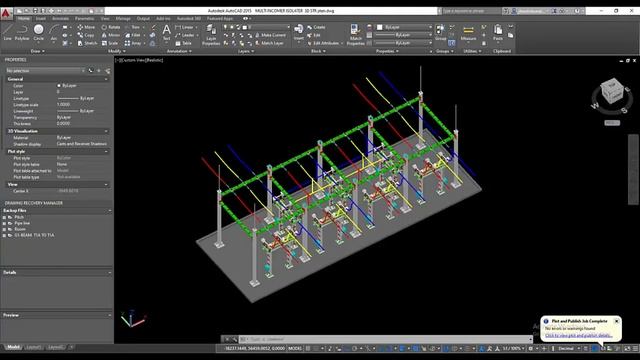Click Match Layer button

(269, 43)
